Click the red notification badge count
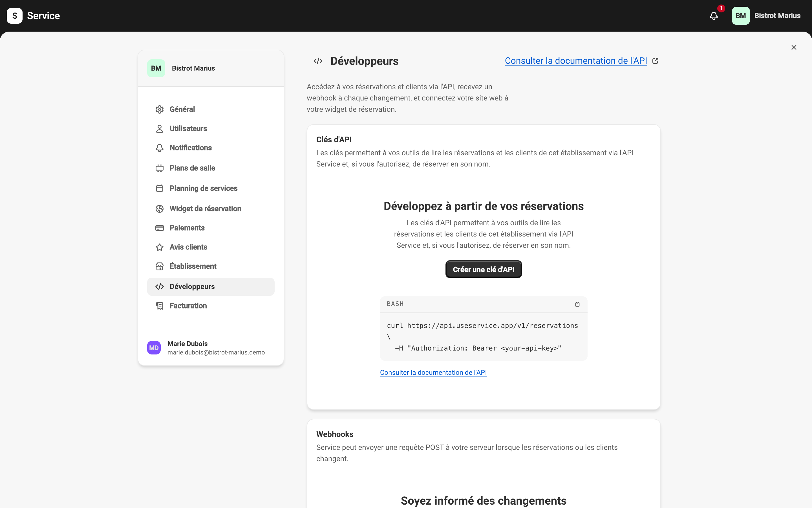 pos(721,8)
